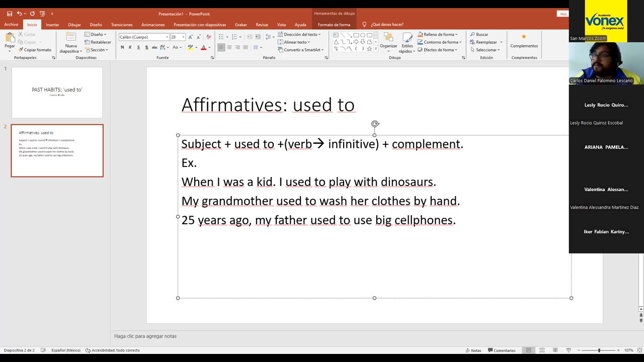Choose the star shape in shapes gallery
The height and width of the screenshot is (362, 644).
[x=369, y=49]
